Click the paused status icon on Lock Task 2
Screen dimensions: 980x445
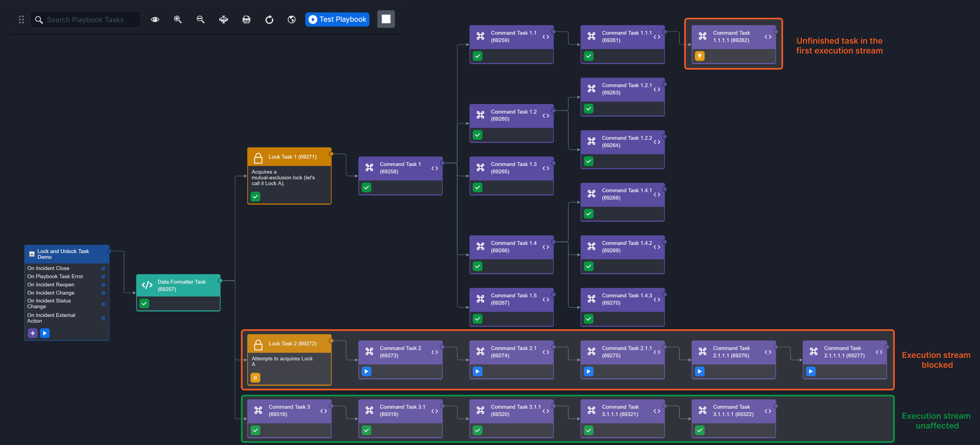255,378
